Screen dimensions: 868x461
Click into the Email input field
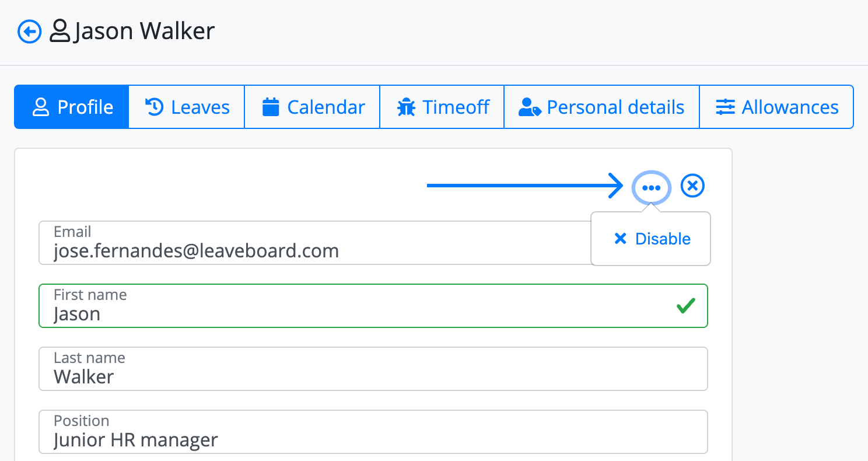315,243
